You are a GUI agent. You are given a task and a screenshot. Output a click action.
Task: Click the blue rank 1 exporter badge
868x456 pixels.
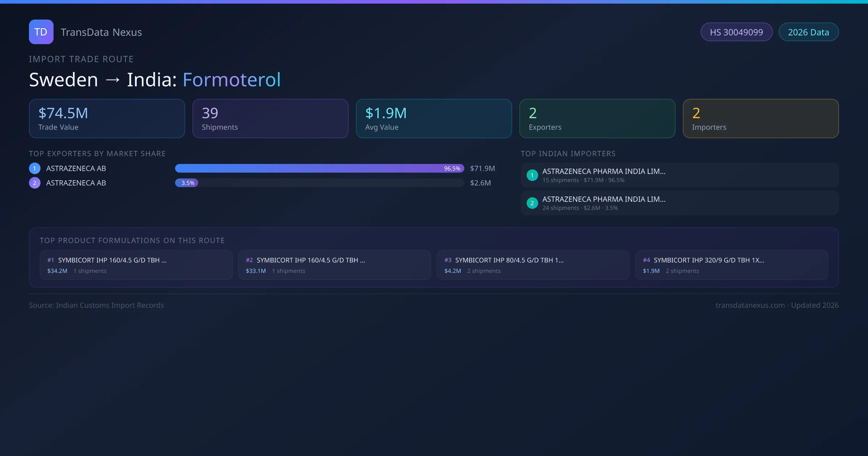[35, 168]
